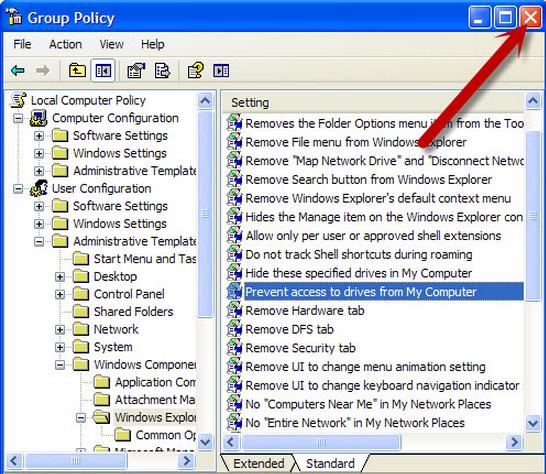
Task: Select Allow only per user or approved shell extensions
Action: coord(373,235)
